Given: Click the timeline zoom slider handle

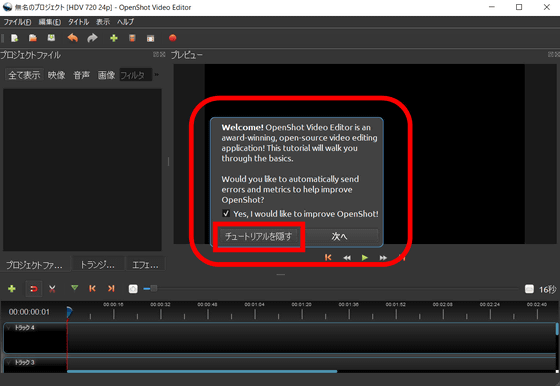Looking at the screenshot, I should point(154,289).
